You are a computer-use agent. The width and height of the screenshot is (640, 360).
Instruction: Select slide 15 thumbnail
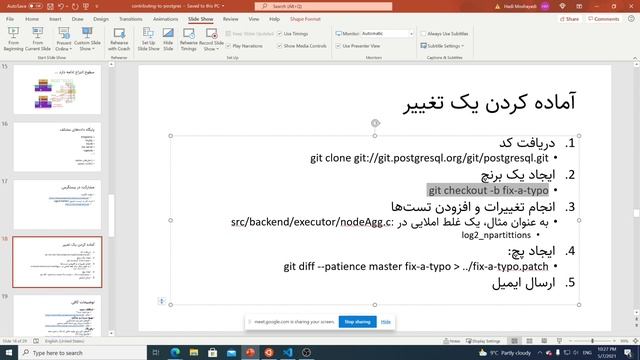pos(57,89)
